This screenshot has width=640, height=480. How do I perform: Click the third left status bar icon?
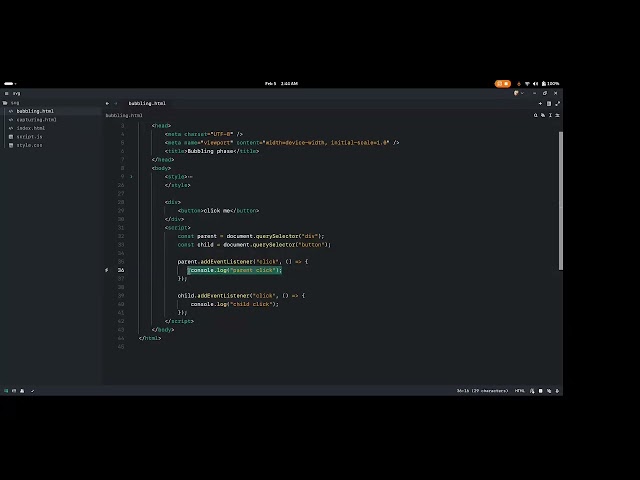[x=22, y=391]
